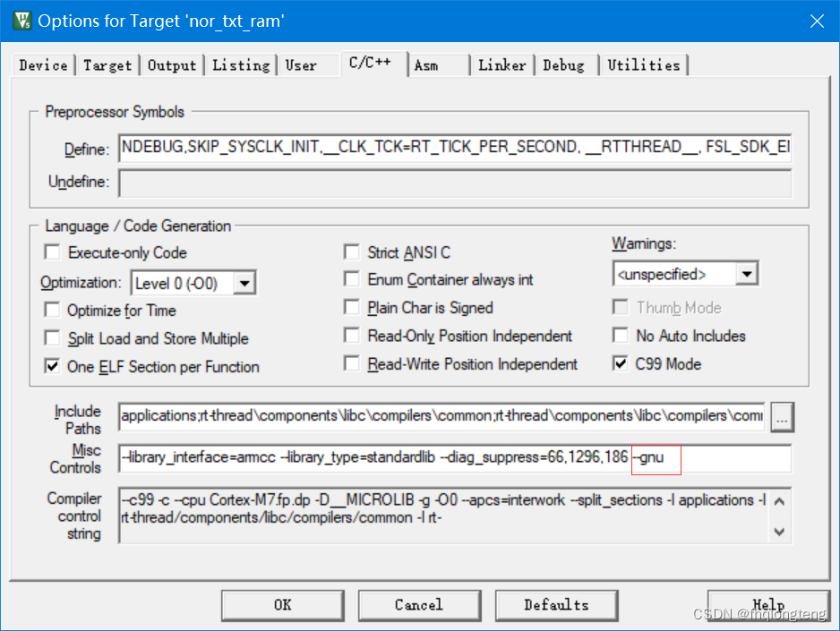
Task: Open the Output tab
Action: click(x=172, y=65)
